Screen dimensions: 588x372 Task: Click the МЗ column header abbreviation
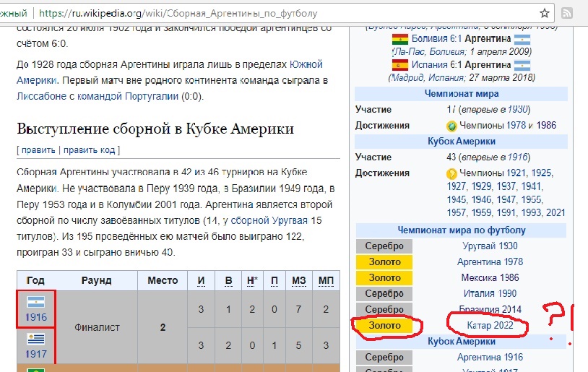coord(299,281)
